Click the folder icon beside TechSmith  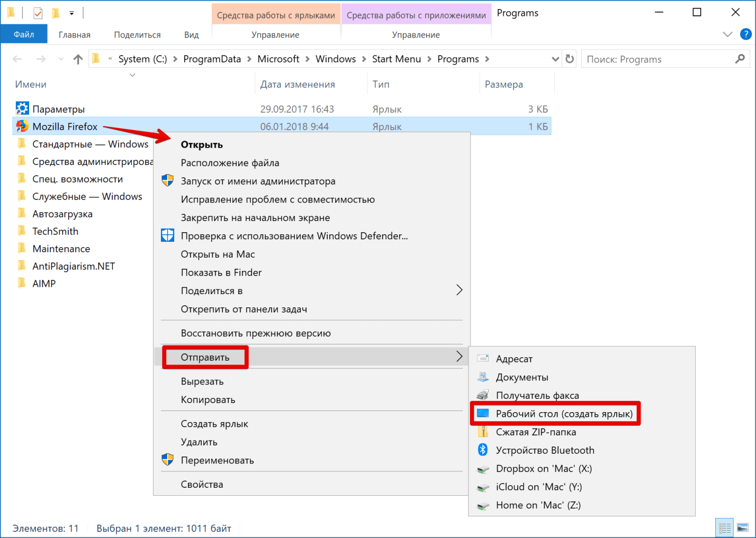pyautogui.click(x=22, y=231)
